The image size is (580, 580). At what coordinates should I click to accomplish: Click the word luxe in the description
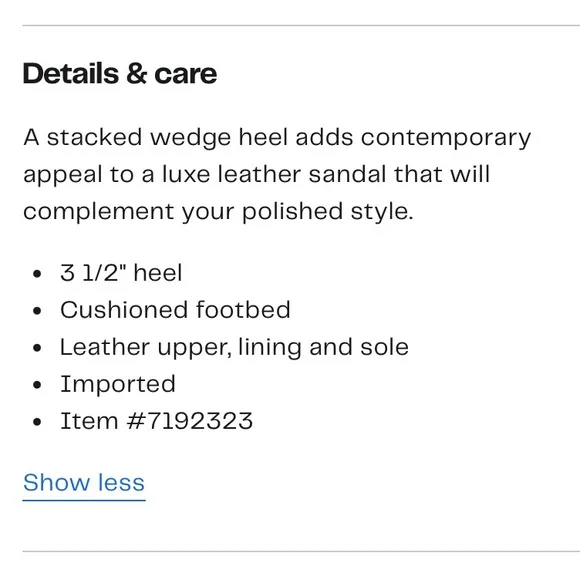tap(186, 174)
